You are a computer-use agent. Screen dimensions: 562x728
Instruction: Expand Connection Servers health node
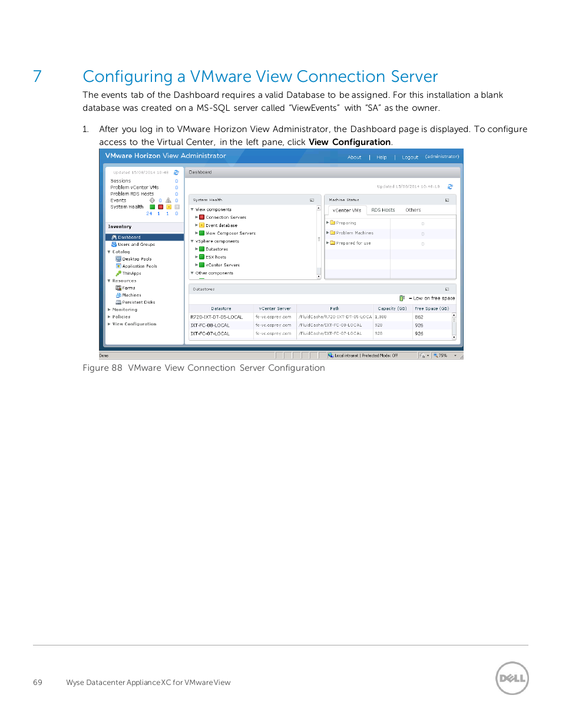[x=197, y=218]
